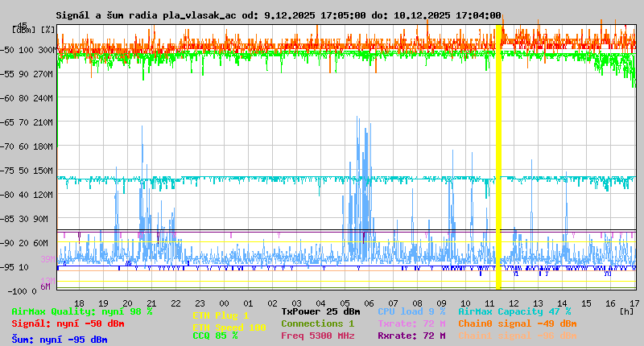Select the 'ETH Speed 100' legend entry
This screenshot has height=346, width=644.
[229, 327]
